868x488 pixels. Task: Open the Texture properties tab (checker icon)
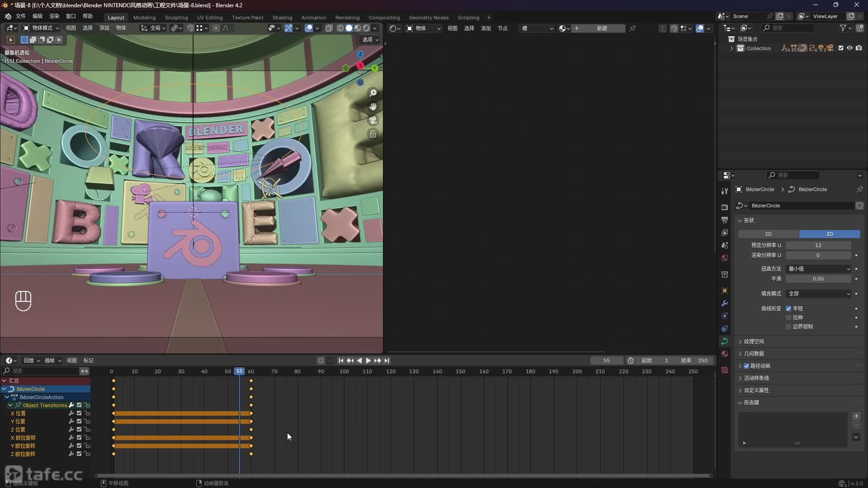pyautogui.click(x=725, y=370)
